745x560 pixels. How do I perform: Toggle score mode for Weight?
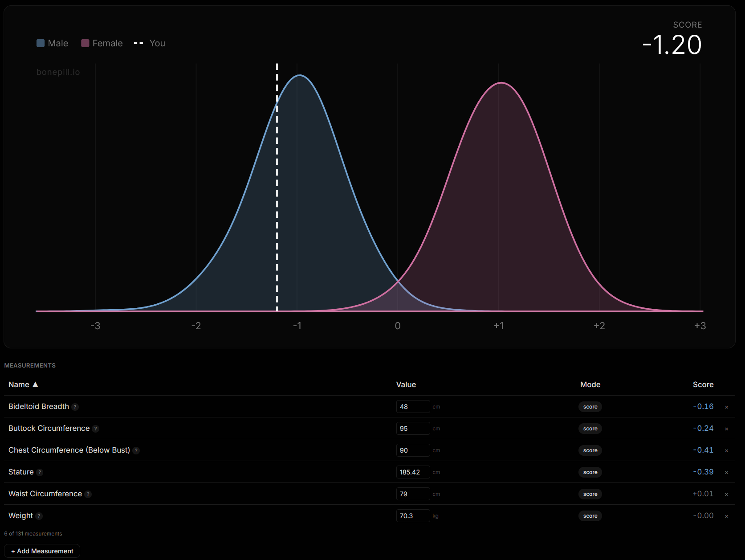[x=590, y=516]
